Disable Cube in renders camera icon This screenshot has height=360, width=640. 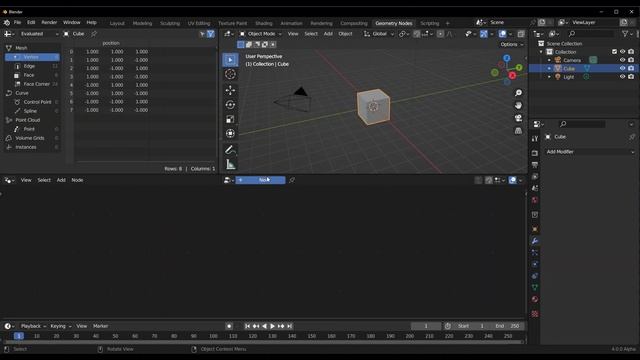631,68
